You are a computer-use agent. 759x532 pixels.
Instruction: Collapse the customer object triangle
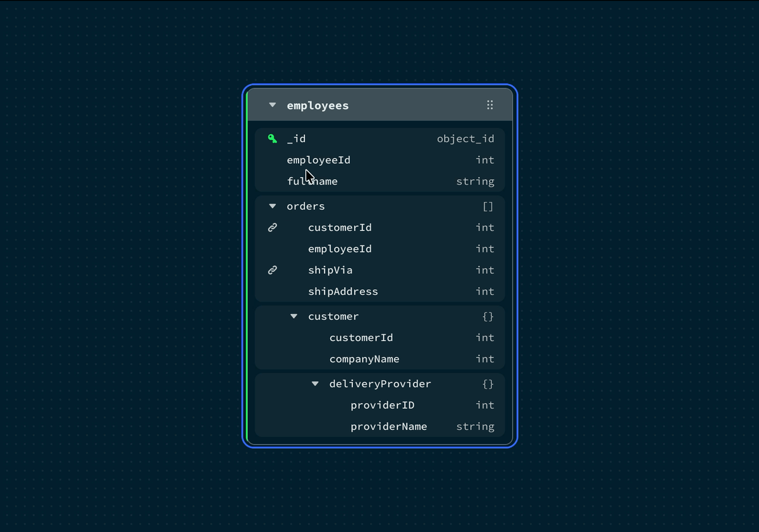pyautogui.click(x=294, y=316)
